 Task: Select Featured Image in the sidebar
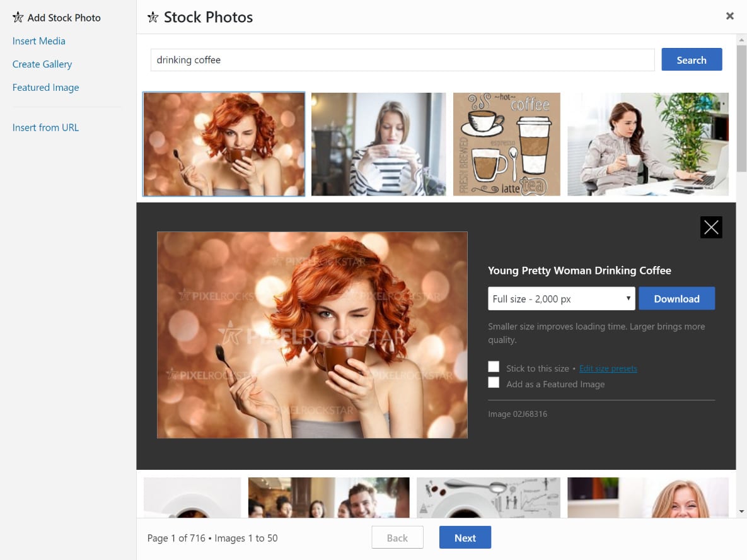[45, 87]
